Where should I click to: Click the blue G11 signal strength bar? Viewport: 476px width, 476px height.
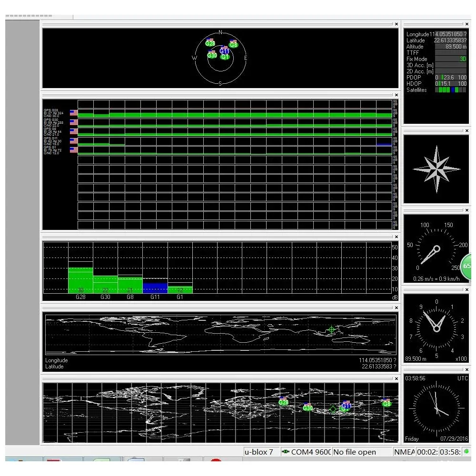tap(155, 288)
